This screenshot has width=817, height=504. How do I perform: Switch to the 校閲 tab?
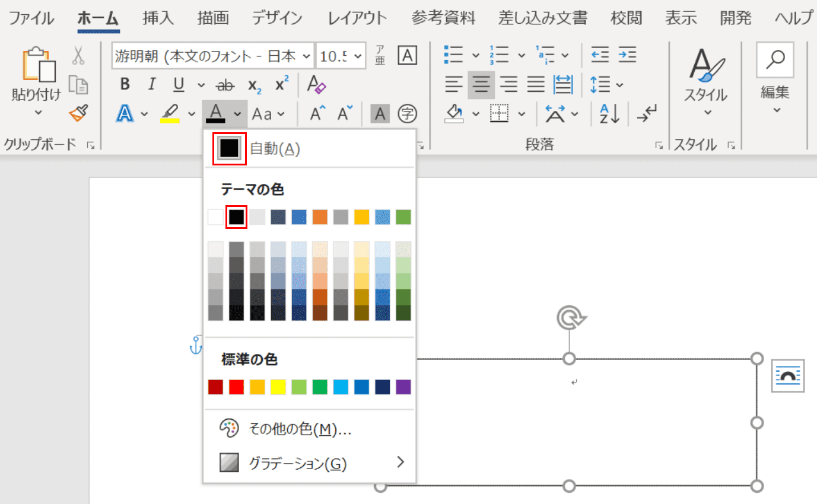pyautogui.click(x=627, y=18)
